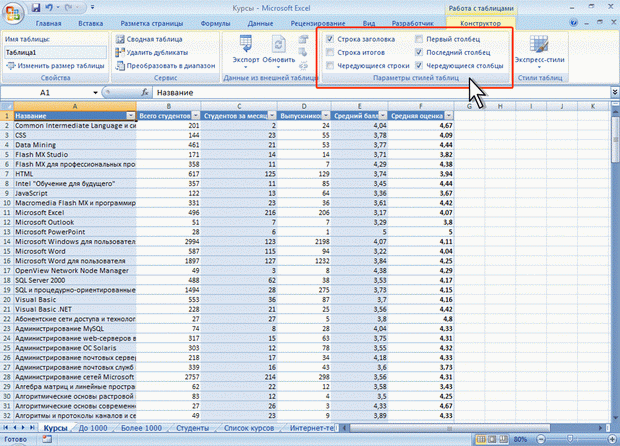Click the zoom out minus button
This screenshot has height=446, width=620.
(541, 439)
